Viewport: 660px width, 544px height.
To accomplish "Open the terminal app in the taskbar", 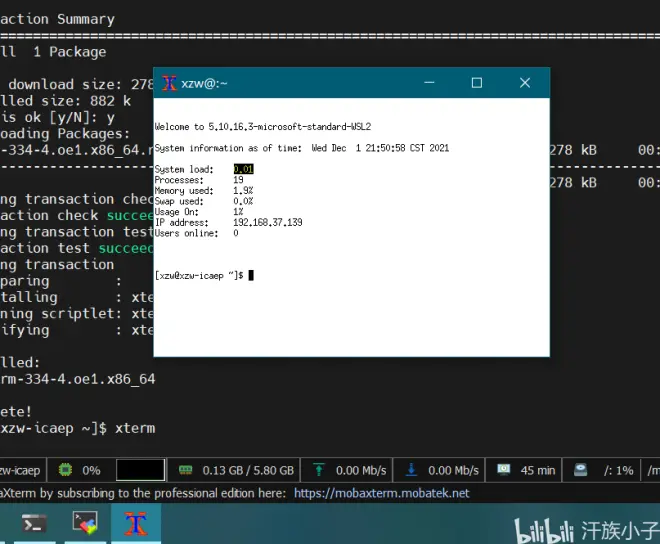I will (34, 524).
